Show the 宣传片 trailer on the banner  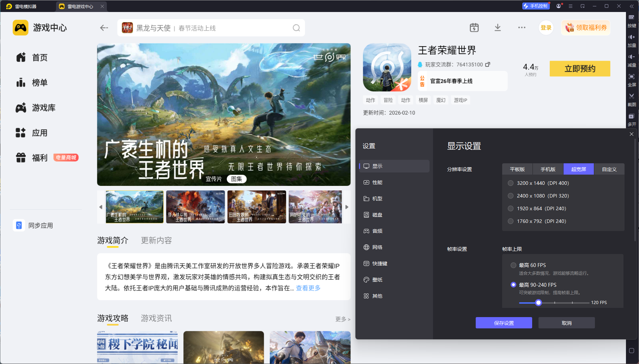pyautogui.click(x=214, y=179)
